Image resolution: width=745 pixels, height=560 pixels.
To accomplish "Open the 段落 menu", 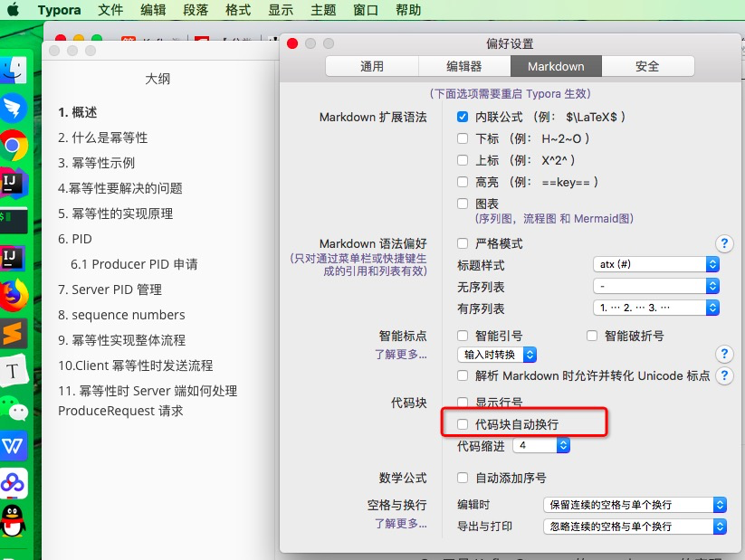I will point(196,10).
